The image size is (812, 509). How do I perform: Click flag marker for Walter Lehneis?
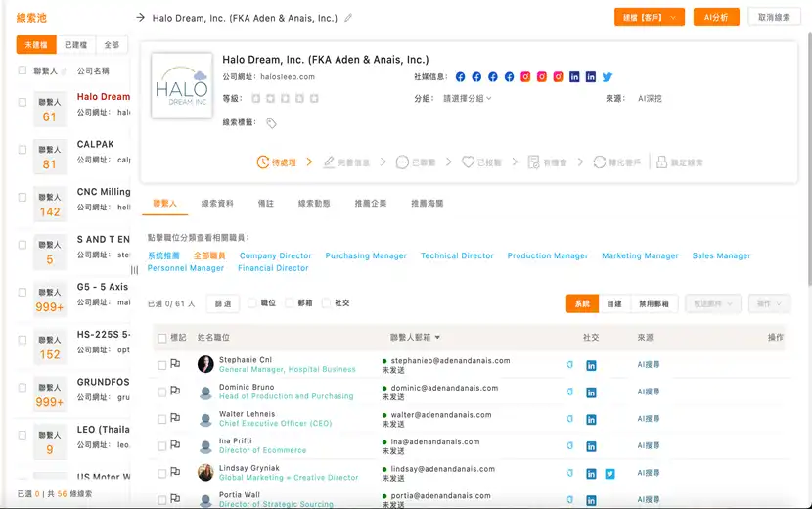click(x=175, y=418)
